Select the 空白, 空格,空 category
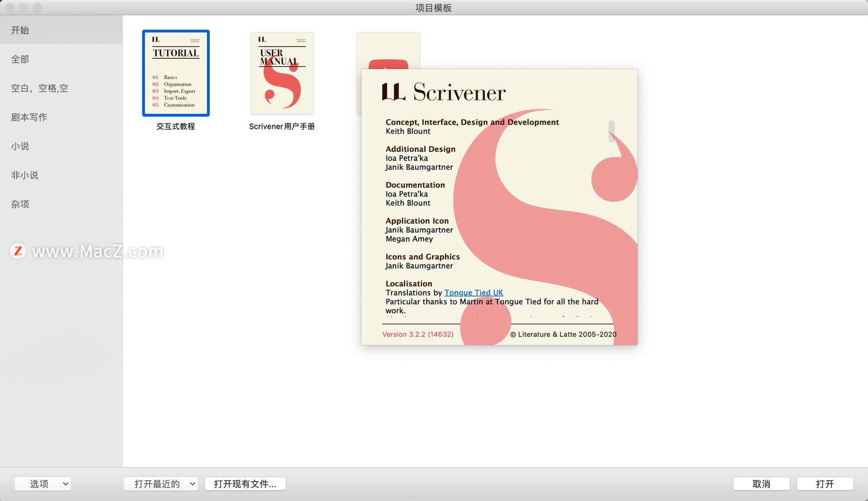Image resolution: width=868 pixels, height=501 pixels. pyautogui.click(x=61, y=88)
